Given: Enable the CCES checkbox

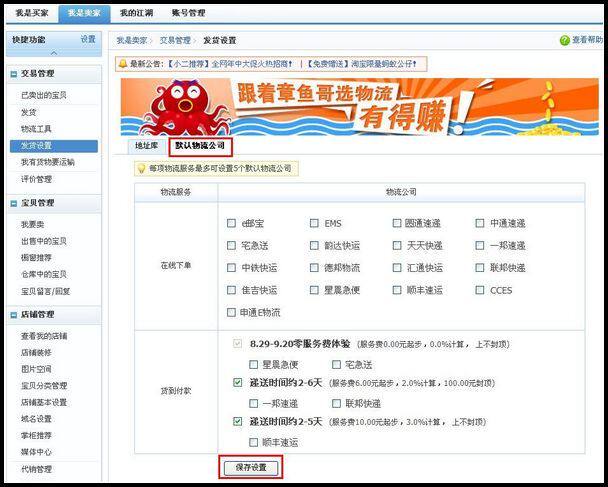Looking at the screenshot, I should click(x=480, y=290).
